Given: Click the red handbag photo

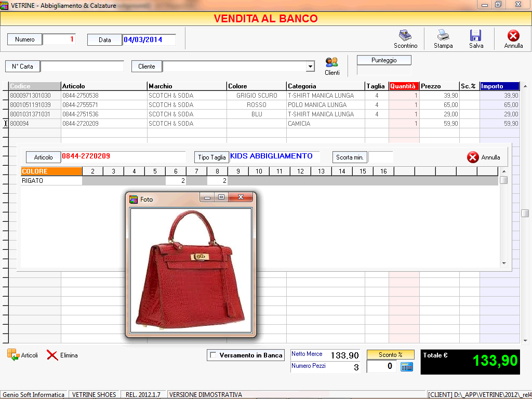Looking at the screenshot, I should tap(191, 270).
